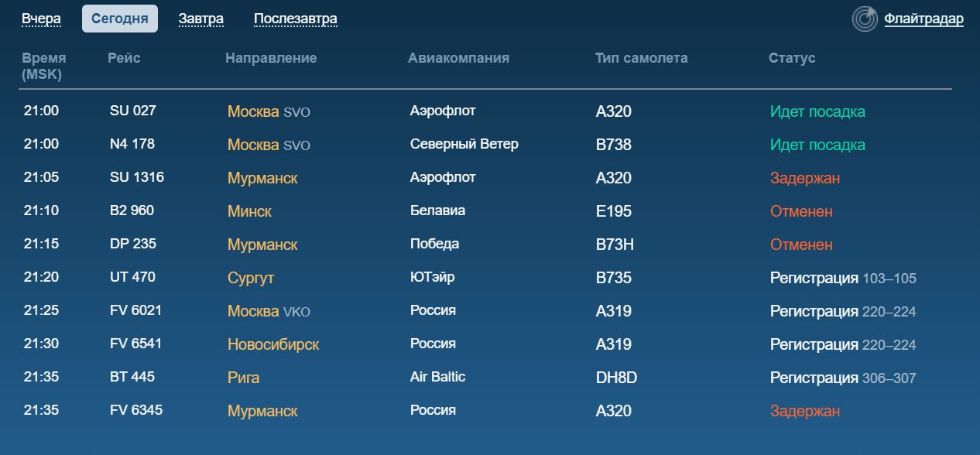Click the Flightradar radar icon
980x455 pixels.
[x=865, y=19]
